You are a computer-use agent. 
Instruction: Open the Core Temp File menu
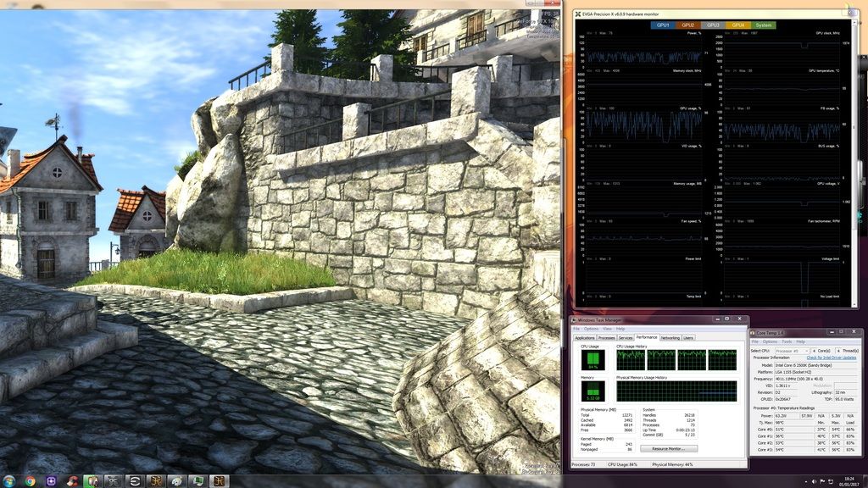click(755, 341)
